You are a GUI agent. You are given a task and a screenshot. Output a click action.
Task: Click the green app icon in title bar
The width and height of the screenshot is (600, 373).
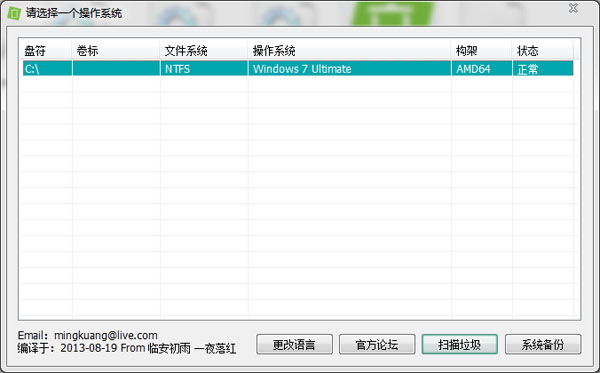point(14,13)
